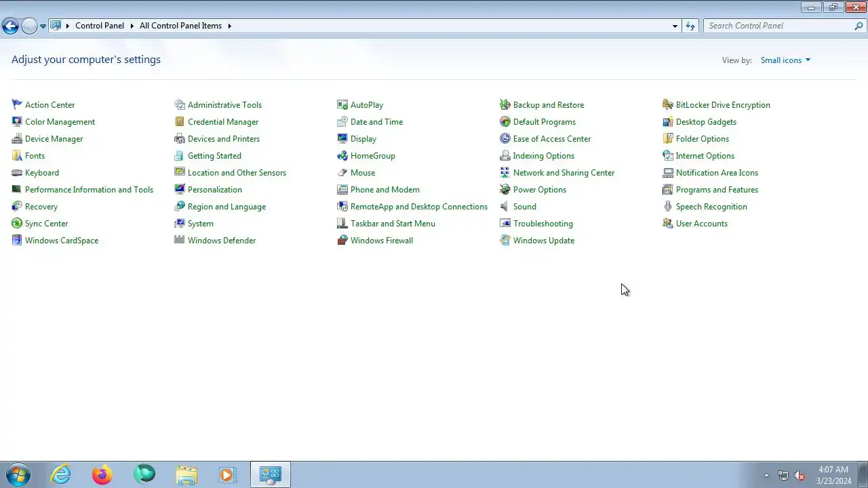Launch Internet Explorer from the taskbar
Image resolution: width=868 pixels, height=488 pixels.
click(61, 474)
